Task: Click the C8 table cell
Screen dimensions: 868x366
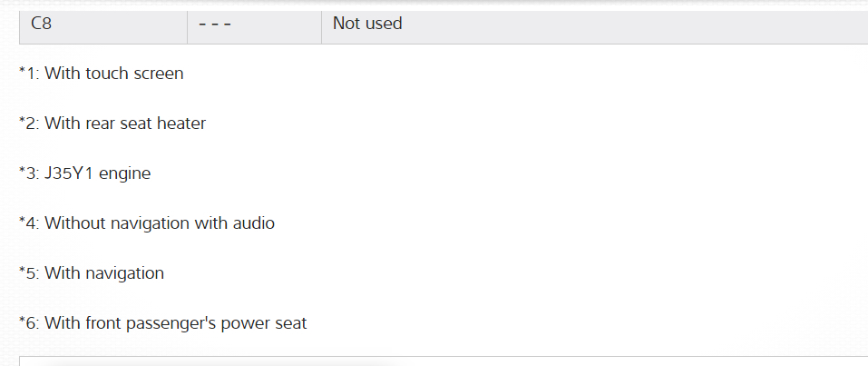Action: pyautogui.click(x=42, y=24)
